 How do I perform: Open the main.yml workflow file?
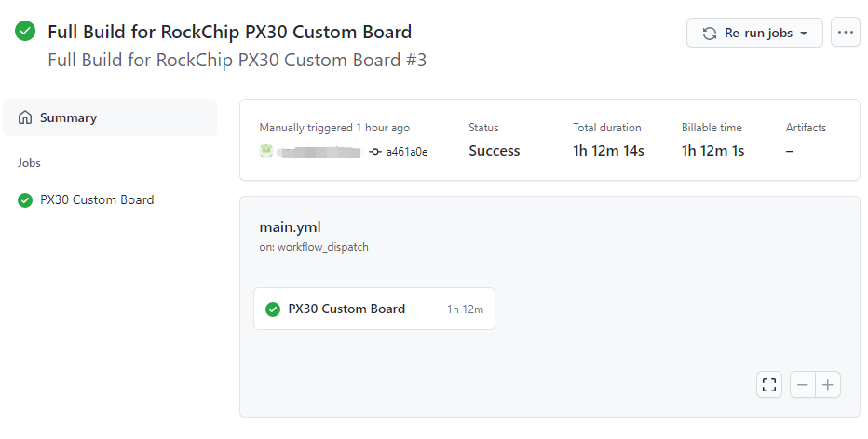point(290,227)
